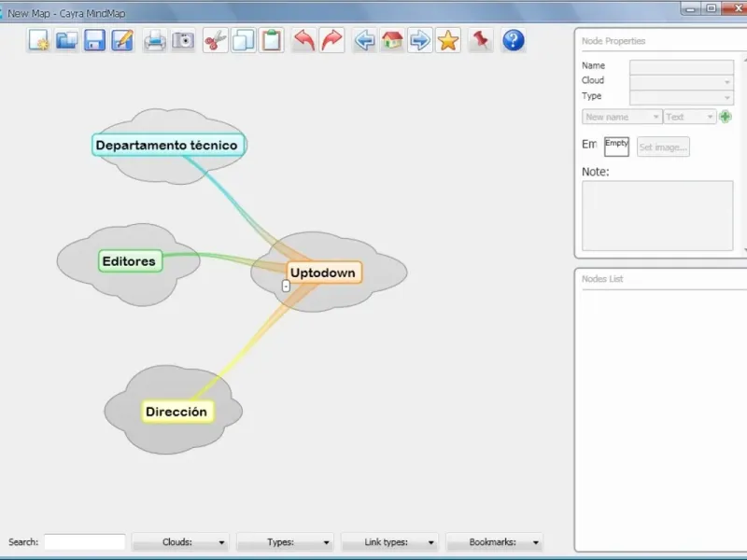This screenshot has width=747, height=560.
Task: Select the Editores node
Action: pyautogui.click(x=130, y=261)
